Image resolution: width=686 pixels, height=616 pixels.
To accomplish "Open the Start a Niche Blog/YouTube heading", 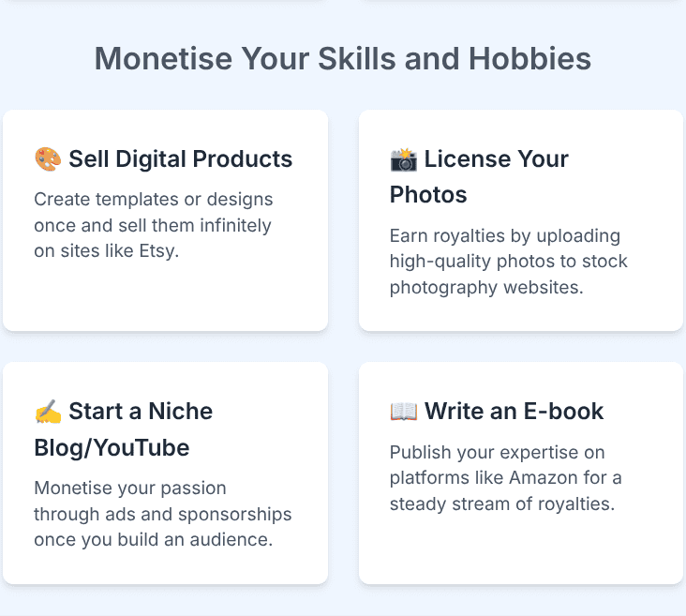I will (124, 429).
